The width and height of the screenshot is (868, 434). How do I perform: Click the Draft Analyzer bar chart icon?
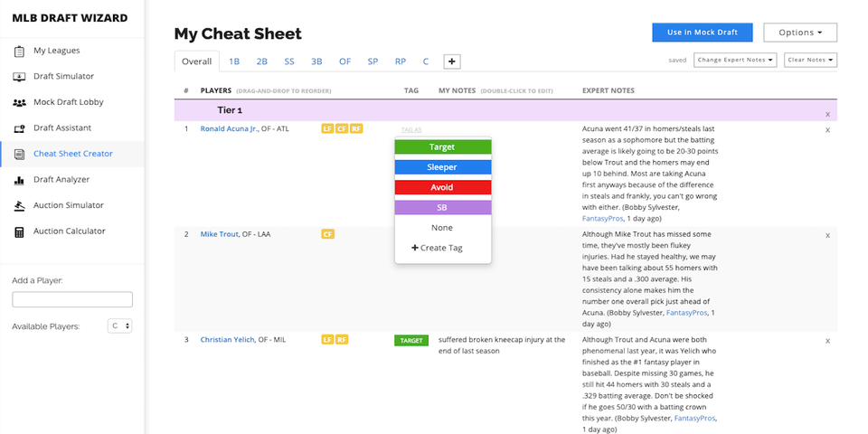tap(19, 180)
